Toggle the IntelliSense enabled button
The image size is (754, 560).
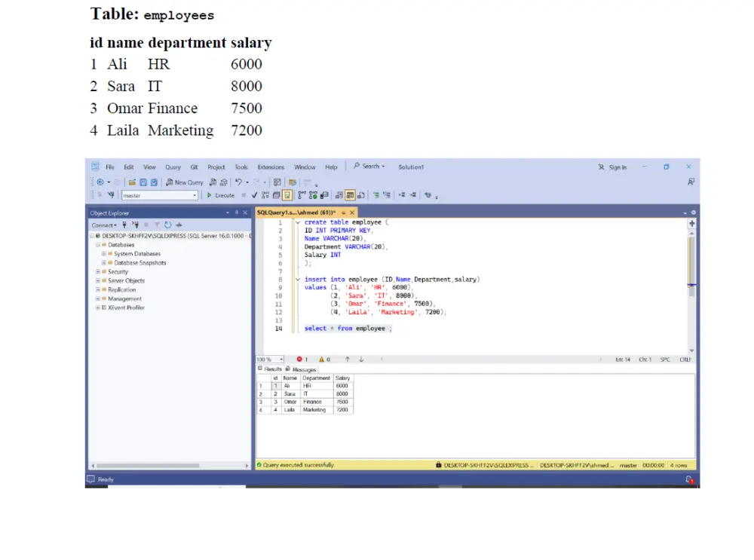pyautogui.click(x=287, y=194)
